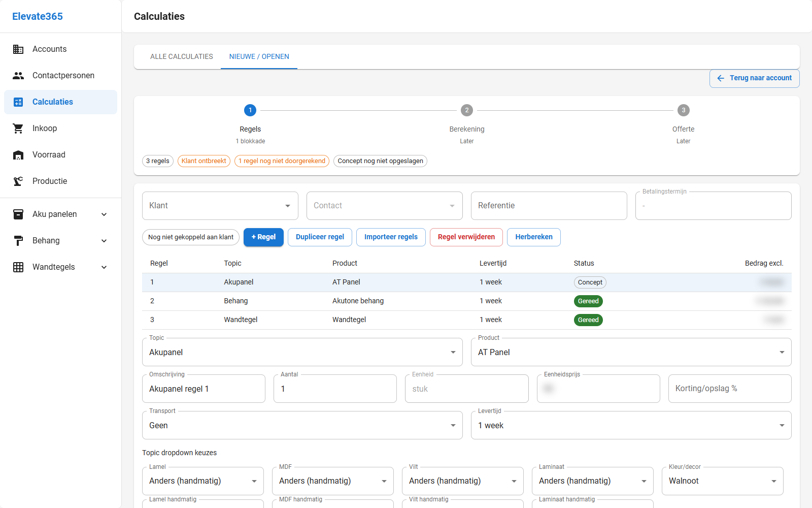Open the Levertijd dropdown
The image size is (812, 508).
[631, 425]
